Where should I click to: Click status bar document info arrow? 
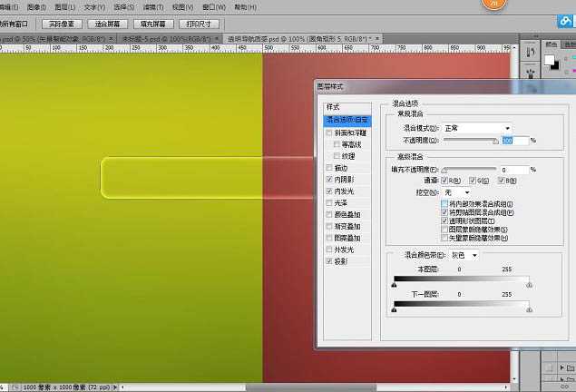click(115, 387)
